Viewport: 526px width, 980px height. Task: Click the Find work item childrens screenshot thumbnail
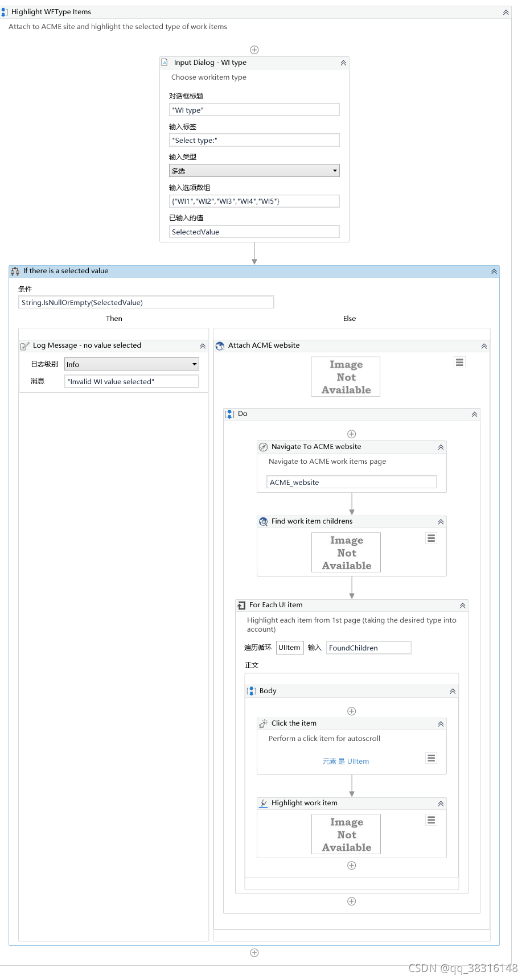click(x=346, y=552)
